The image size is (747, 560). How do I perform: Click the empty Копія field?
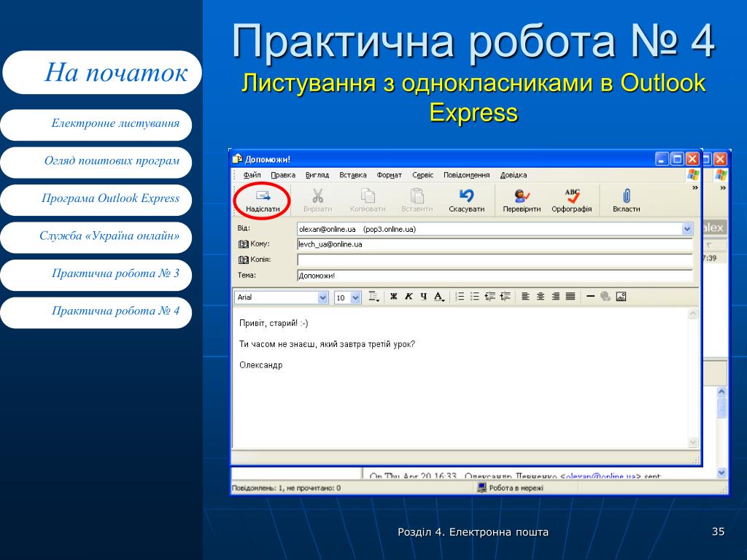[x=495, y=260]
